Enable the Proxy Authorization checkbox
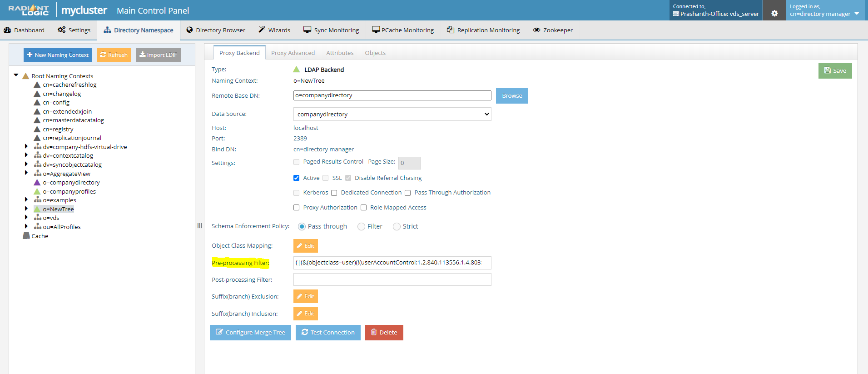The width and height of the screenshot is (868, 374). coord(296,208)
